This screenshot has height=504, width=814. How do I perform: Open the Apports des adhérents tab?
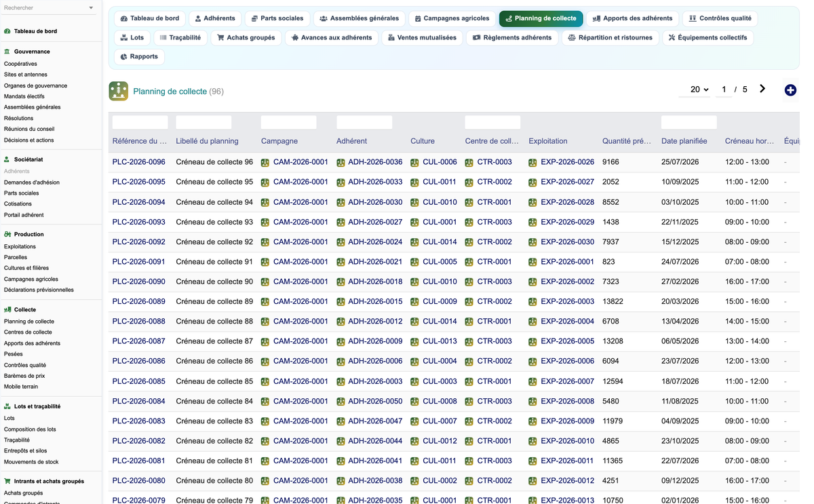pos(632,18)
